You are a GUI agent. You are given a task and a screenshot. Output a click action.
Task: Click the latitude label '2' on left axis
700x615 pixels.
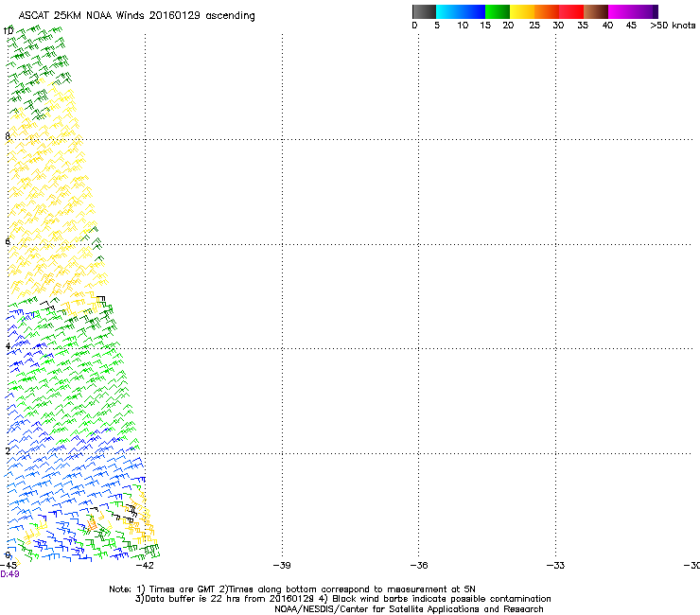click(8, 451)
